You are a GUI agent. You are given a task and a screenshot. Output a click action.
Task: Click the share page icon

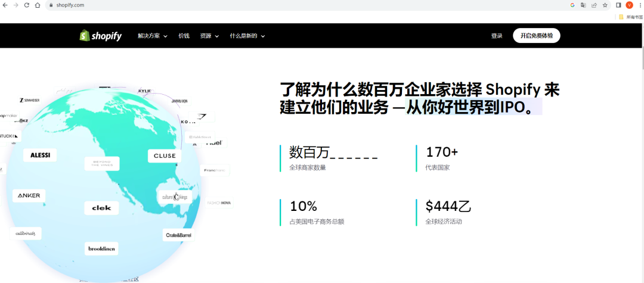[x=594, y=5]
